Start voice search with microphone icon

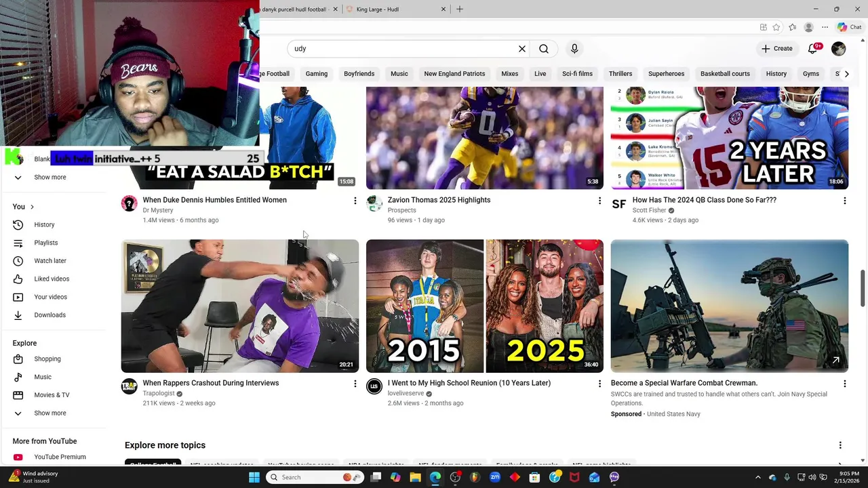574,49
